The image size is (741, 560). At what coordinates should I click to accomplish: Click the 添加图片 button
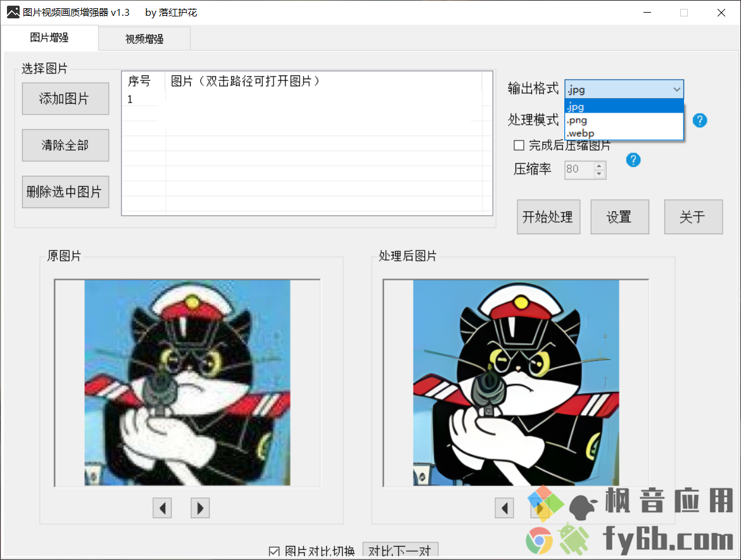click(65, 99)
